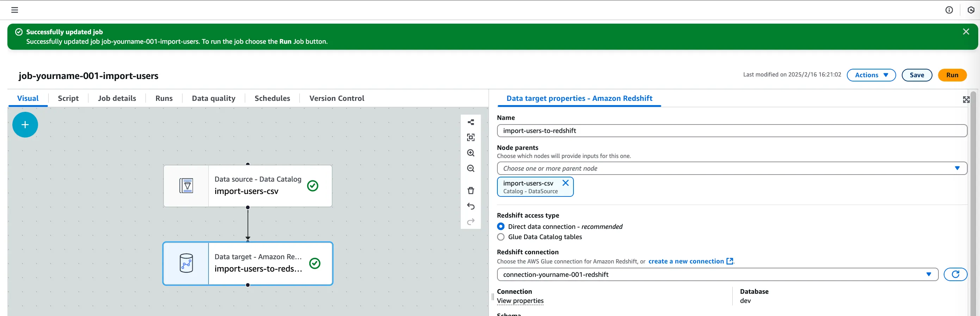Image resolution: width=980 pixels, height=316 pixels.
Task: Select Direct data connection radio option
Action: click(x=501, y=226)
